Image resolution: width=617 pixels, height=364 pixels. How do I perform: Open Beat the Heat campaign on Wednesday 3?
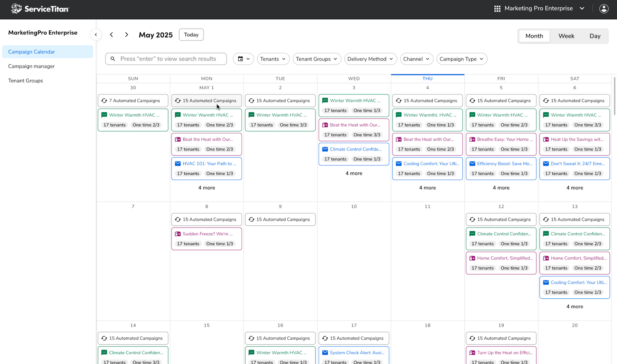point(354,130)
